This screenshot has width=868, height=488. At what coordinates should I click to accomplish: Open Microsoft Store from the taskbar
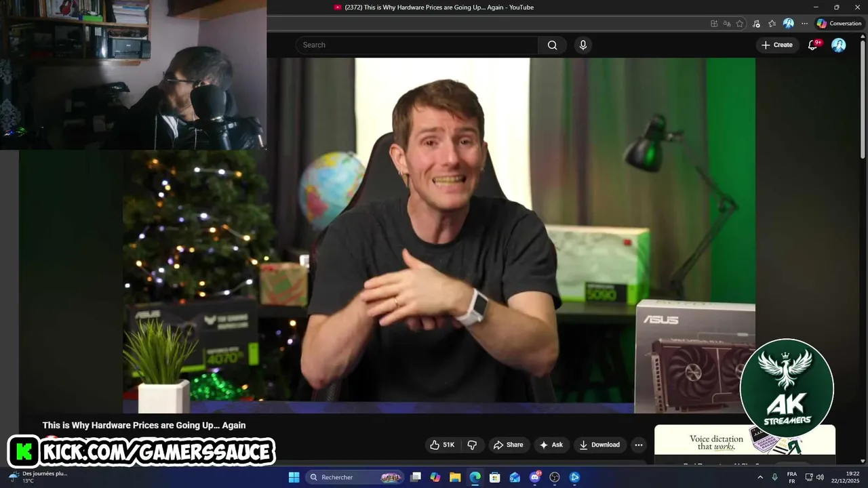[x=495, y=477]
